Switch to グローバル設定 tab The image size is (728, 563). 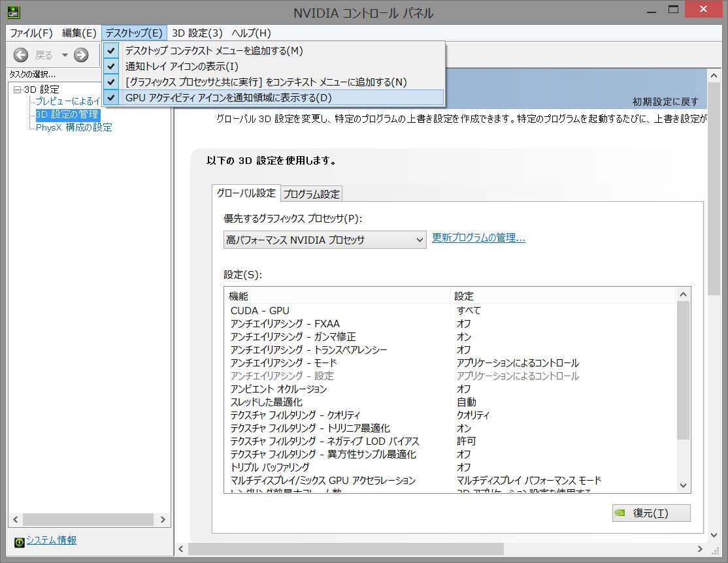tap(246, 193)
